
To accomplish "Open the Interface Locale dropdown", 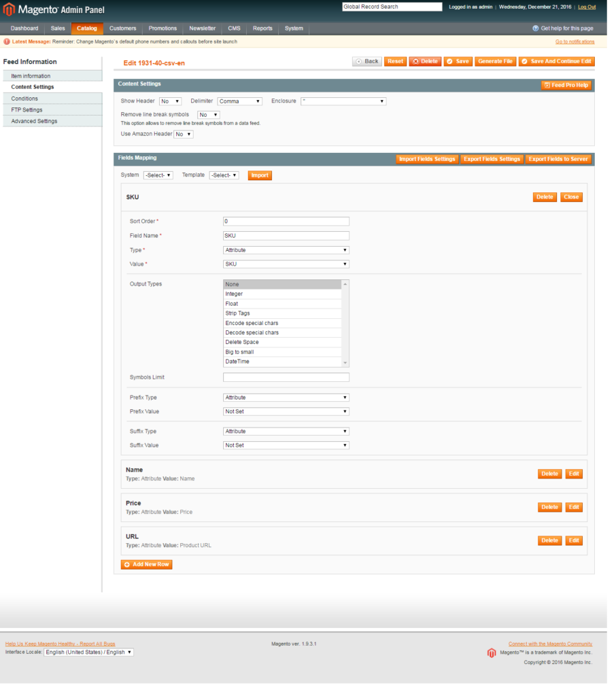I will [x=88, y=652].
